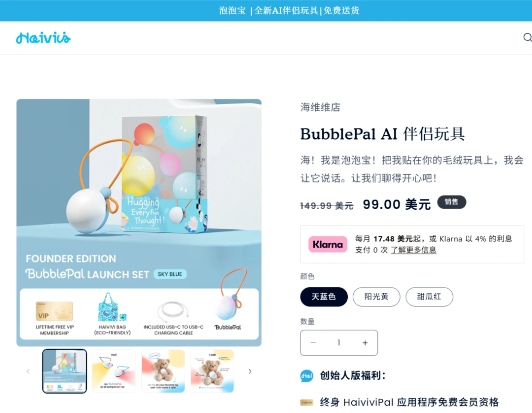
Task: Click the Haivivi logo
Action: point(43,38)
